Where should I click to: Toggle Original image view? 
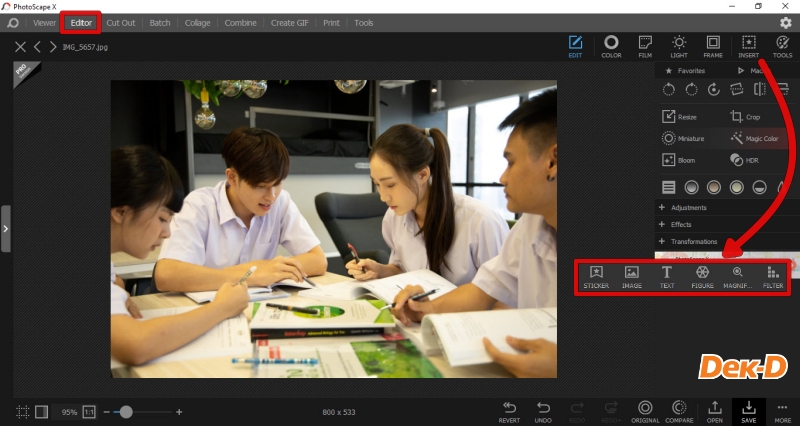[645, 410]
